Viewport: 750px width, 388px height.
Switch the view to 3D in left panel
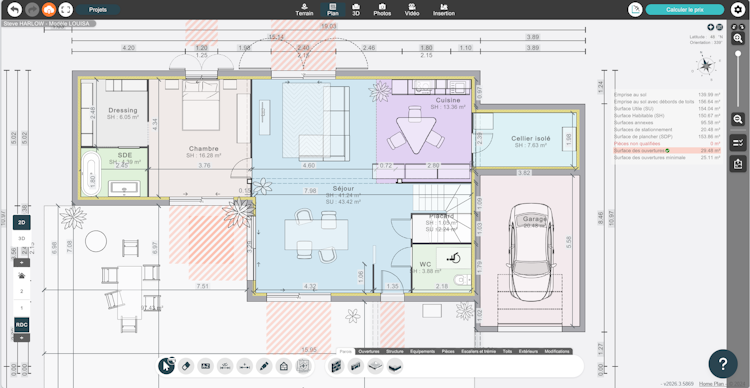click(x=22, y=238)
